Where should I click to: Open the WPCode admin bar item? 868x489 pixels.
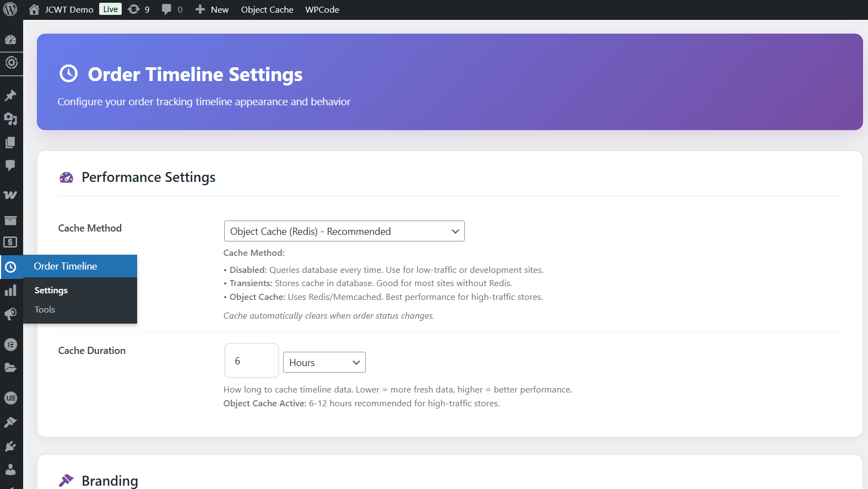322,9
